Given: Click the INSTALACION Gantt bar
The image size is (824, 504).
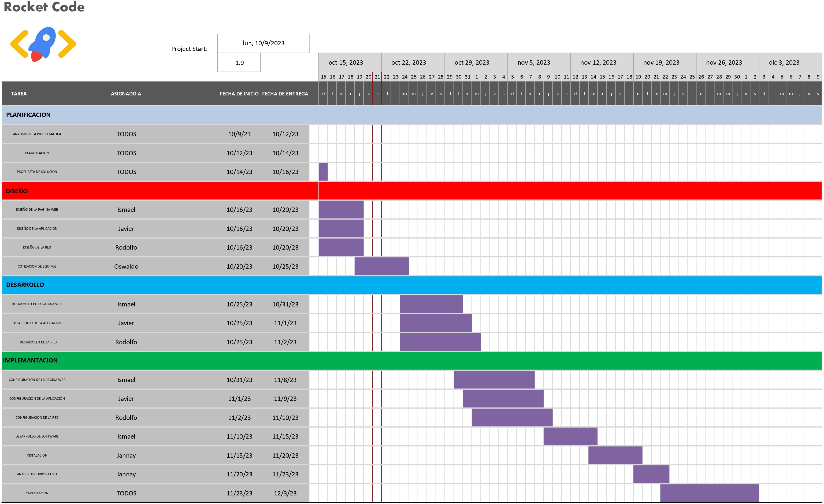Looking at the screenshot, I should click(x=615, y=455).
